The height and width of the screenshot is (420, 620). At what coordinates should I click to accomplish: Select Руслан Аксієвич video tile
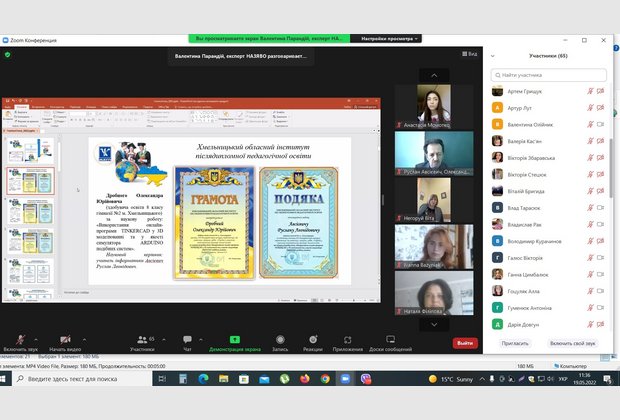434,153
